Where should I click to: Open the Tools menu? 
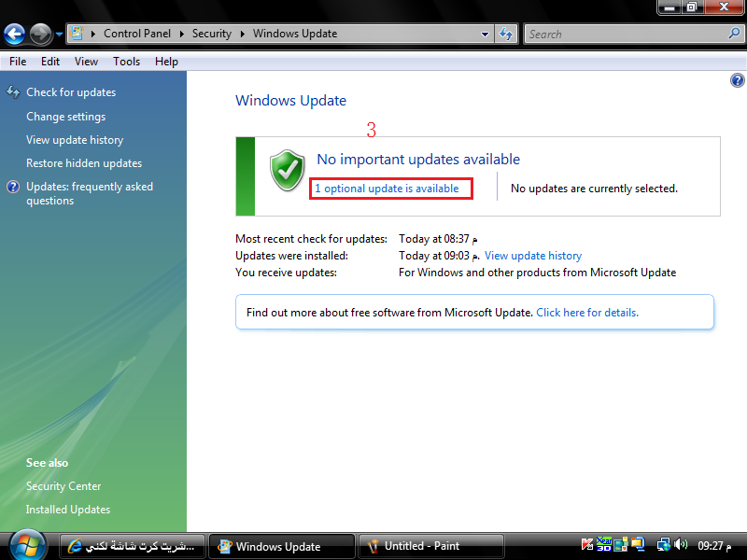coord(126,62)
